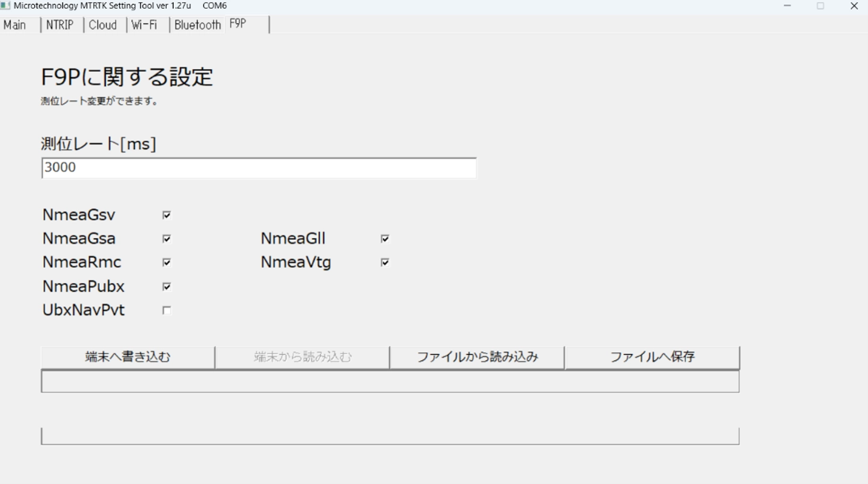Click the F9Pに関する設定 heading text

(127, 77)
